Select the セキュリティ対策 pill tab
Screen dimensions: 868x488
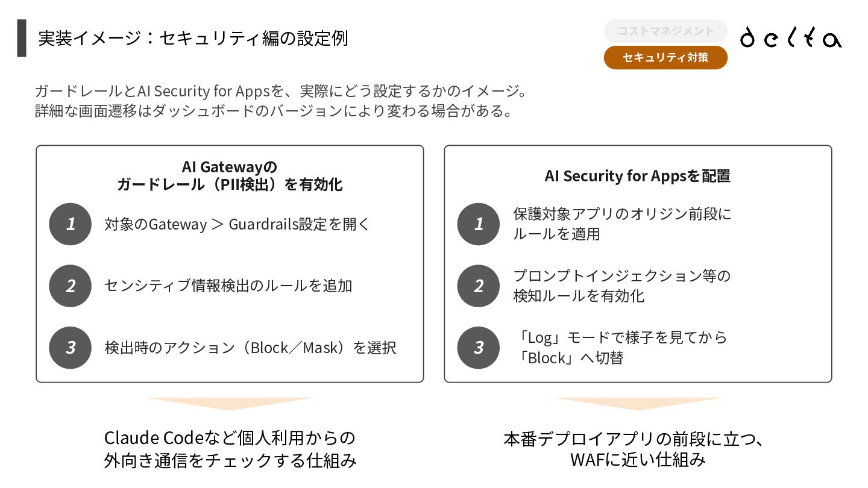coord(665,58)
